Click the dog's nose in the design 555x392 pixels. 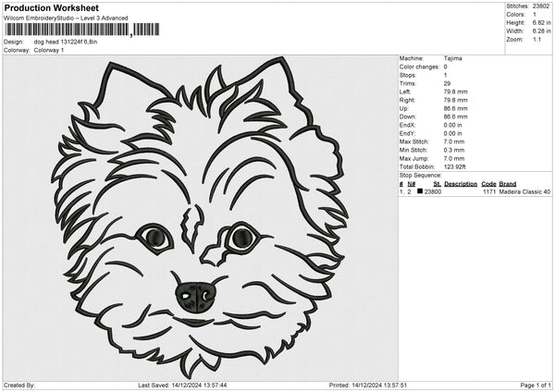point(196,296)
